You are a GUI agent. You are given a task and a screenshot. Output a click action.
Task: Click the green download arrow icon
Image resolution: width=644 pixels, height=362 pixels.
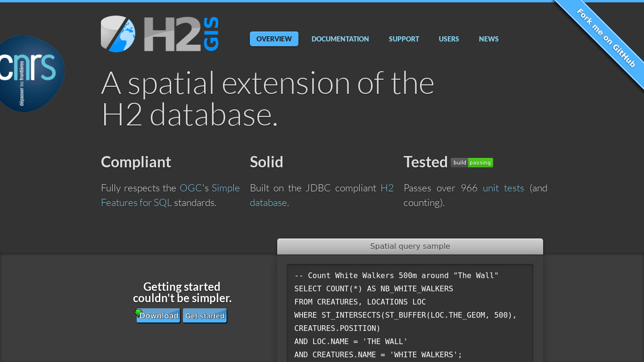pos(138,313)
